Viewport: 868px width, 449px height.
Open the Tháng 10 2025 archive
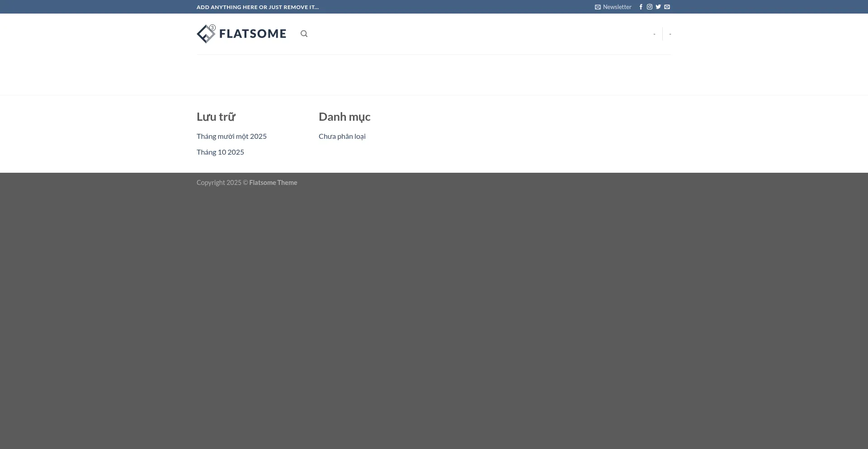coord(220,152)
